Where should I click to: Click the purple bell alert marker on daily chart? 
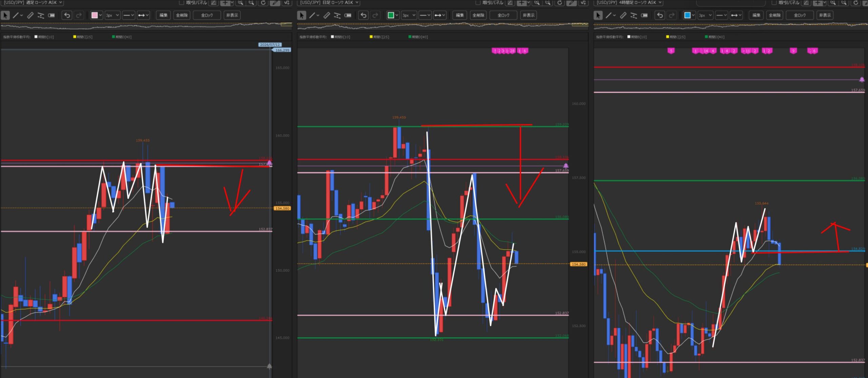tap(566, 166)
